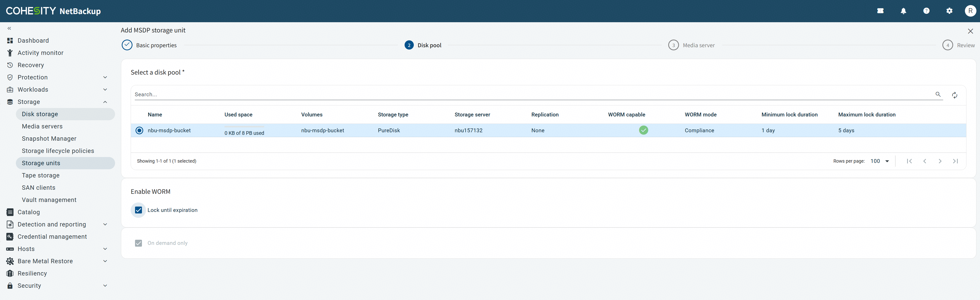Sort by the Name column header

pos(155,115)
